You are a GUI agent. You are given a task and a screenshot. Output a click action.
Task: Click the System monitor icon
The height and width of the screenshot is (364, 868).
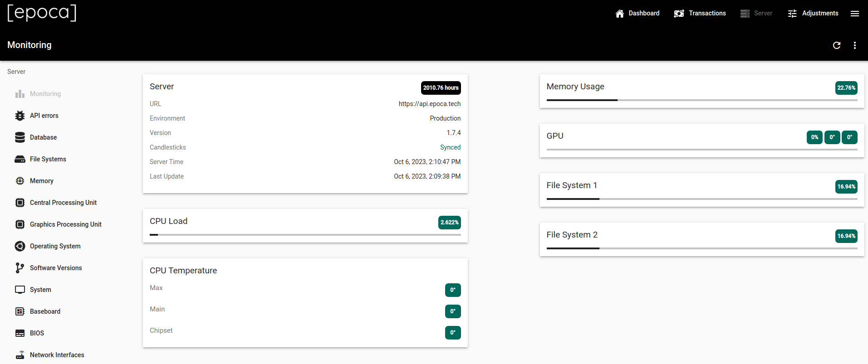point(20,290)
